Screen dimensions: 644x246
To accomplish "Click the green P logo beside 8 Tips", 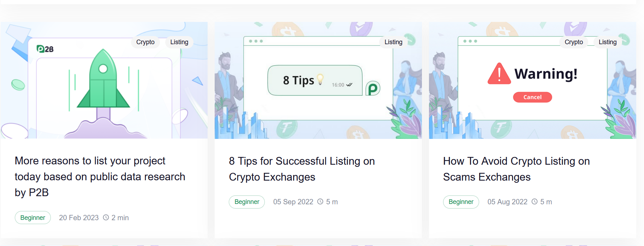I will (373, 88).
